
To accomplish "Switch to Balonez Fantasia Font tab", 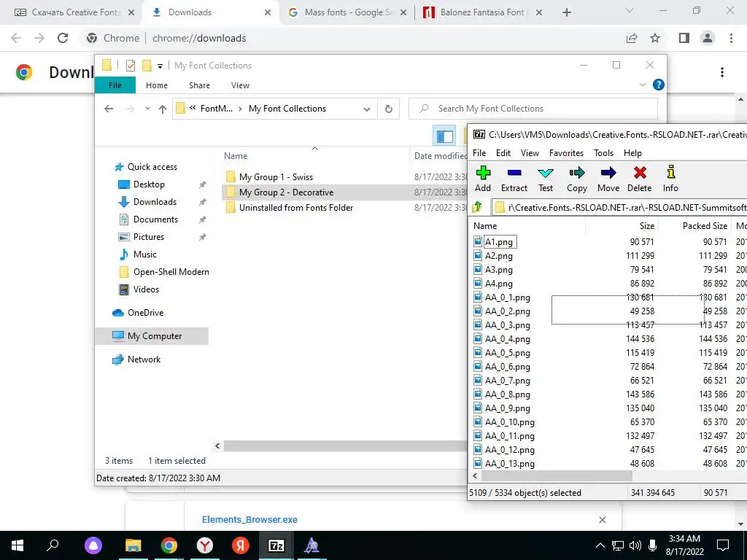I will (x=482, y=12).
